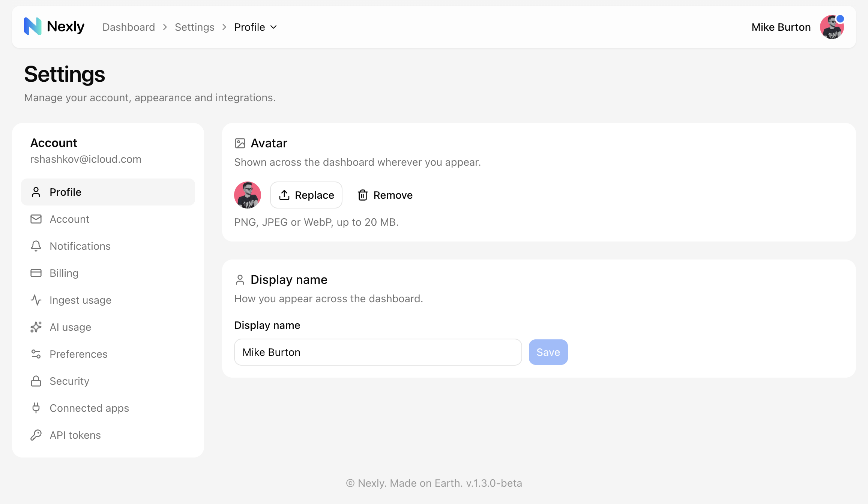Click the Replace avatar button
This screenshot has height=504, width=868.
[x=306, y=195]
